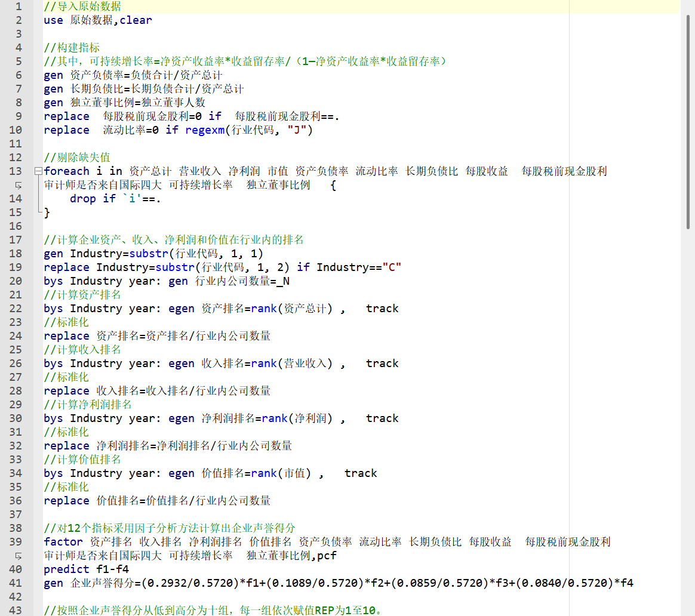
Task: Click the '//剔除缺失值' comment on line 12
Action: (77, 158)
